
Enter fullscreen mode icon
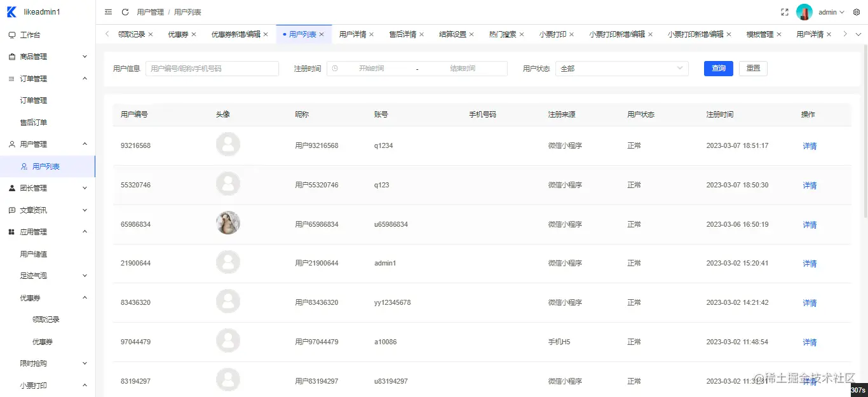tap(785, 12)
